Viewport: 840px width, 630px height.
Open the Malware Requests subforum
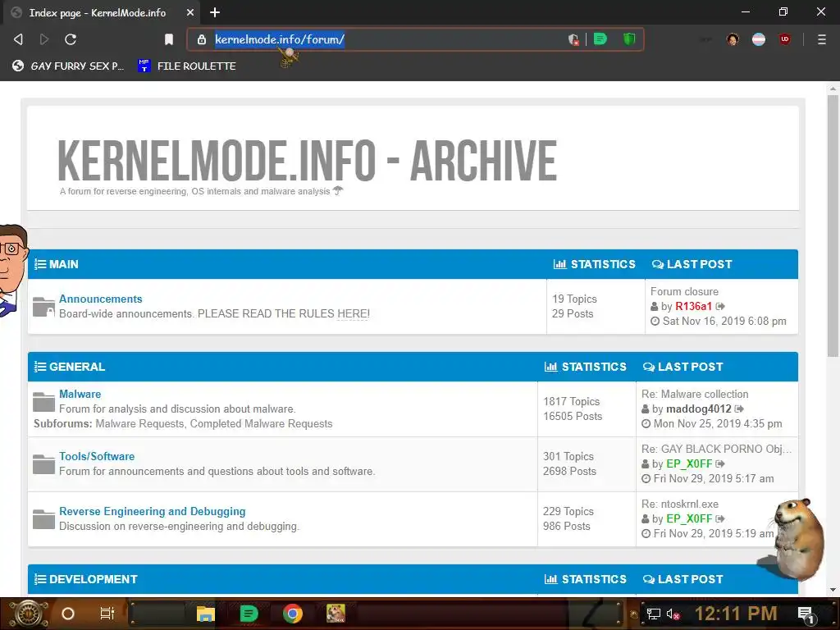pyautogui.click(x=139, y=423)
